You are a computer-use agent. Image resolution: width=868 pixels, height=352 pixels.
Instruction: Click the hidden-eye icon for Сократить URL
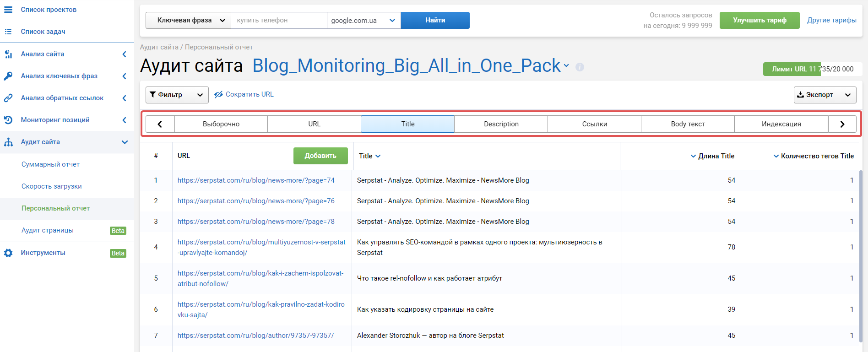[x=218, y=94]
